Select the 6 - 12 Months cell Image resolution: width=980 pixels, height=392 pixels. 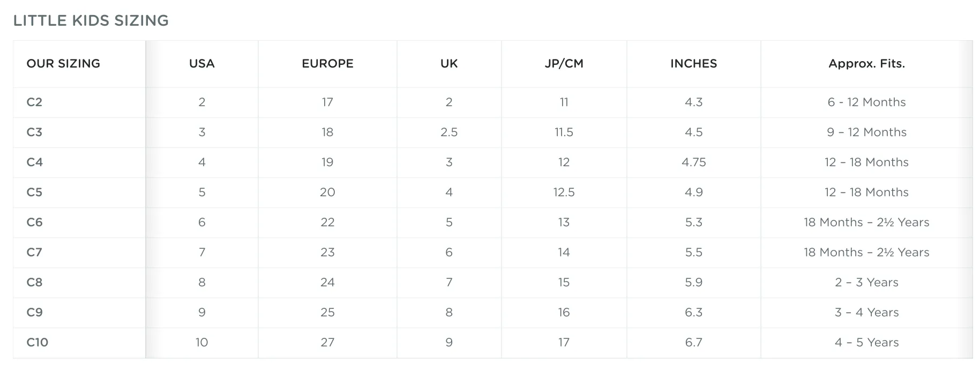pos(866,102)
